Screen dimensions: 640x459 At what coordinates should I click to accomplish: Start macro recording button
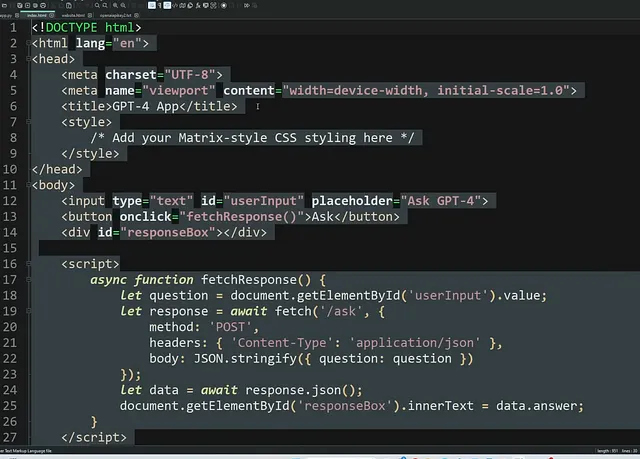(224, 5)
